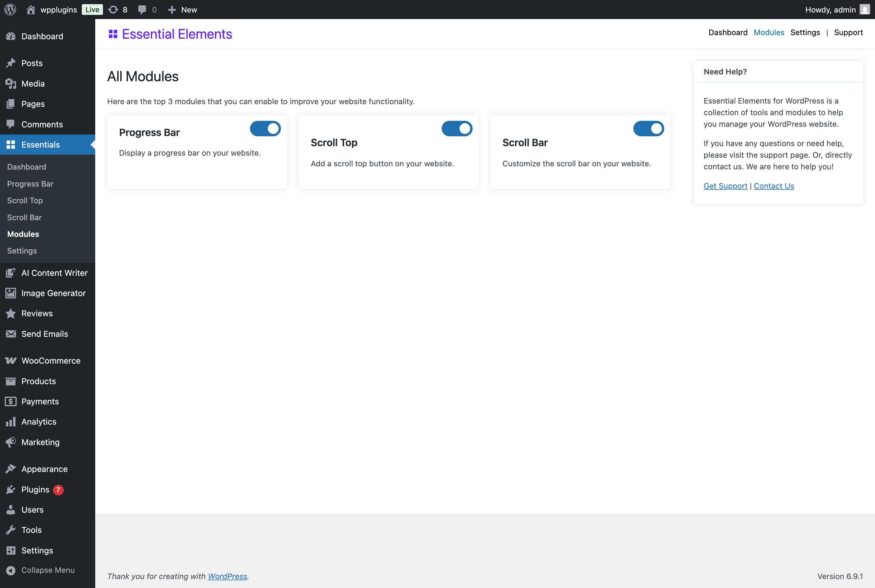Click the Get Support link

[725, 186]
